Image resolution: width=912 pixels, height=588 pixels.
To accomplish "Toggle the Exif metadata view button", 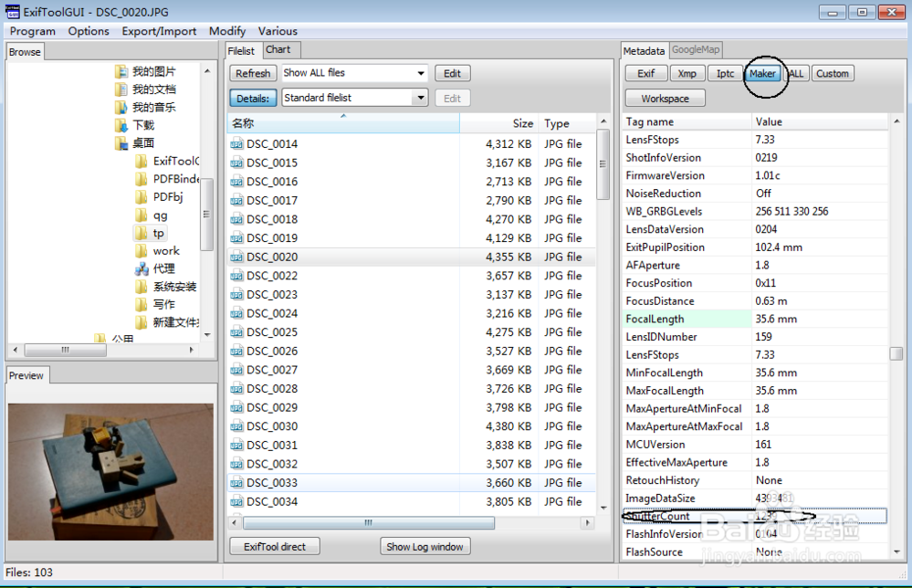I will point(645,74).
